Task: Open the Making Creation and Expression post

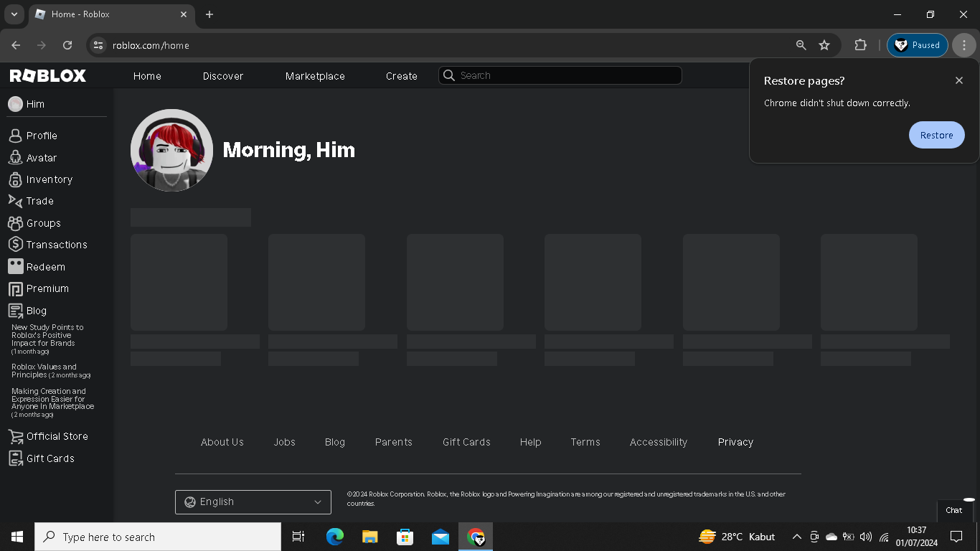Action: coord(52,403)
